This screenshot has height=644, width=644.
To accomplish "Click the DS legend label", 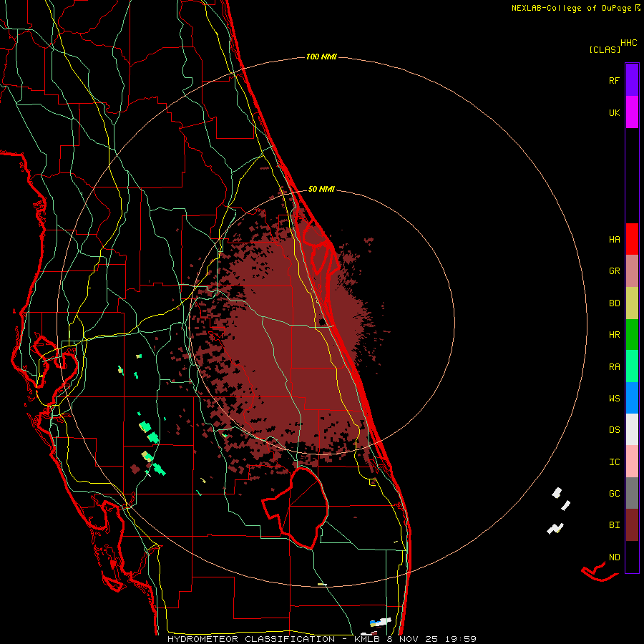I will pyautogui.click(x=614, y=430).
